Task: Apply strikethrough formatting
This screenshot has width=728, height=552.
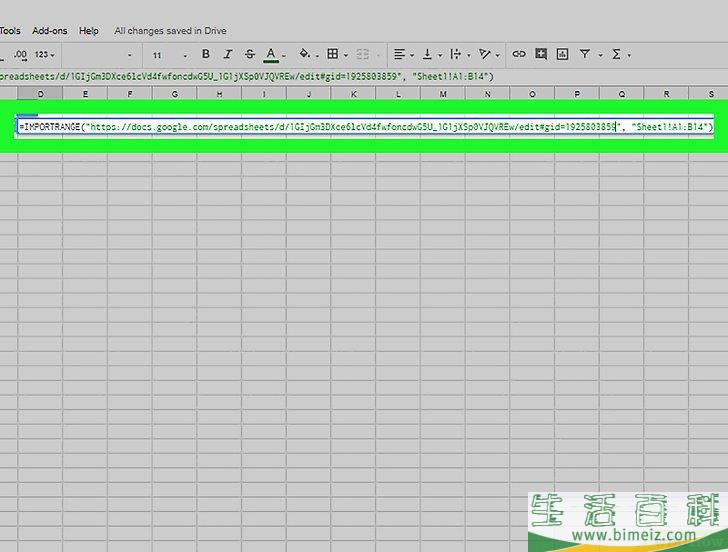Action: click(x=249, y=54)
